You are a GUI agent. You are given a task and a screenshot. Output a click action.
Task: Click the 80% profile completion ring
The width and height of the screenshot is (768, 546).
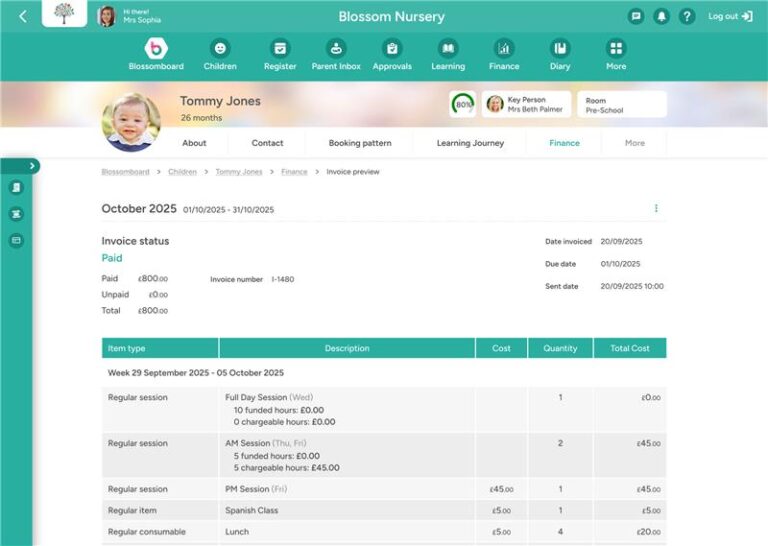tap(462, 104)
